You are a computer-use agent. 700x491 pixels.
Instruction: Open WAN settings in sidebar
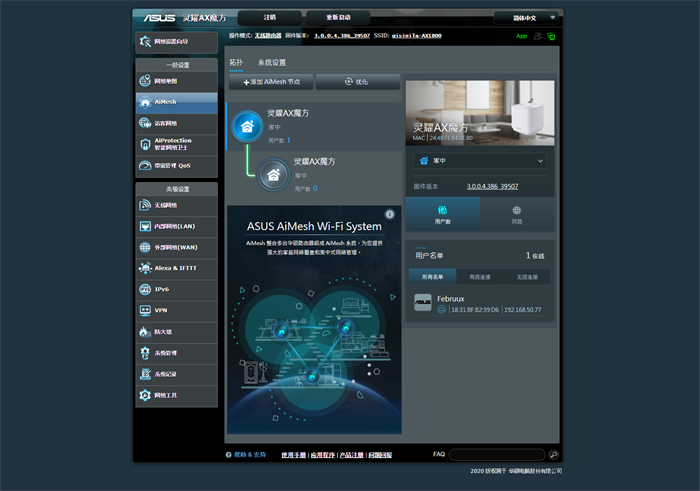click(176, 247)
